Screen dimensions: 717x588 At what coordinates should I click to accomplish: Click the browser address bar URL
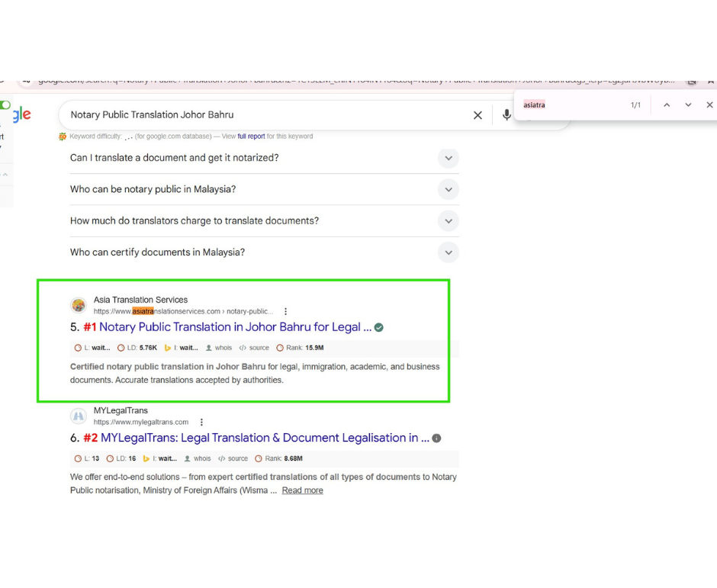(355, 81)
